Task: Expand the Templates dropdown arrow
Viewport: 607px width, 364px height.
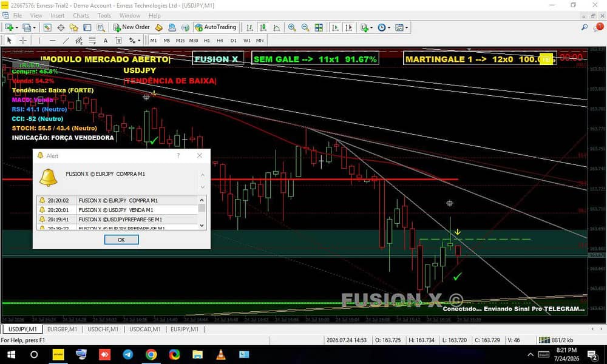Action: pyautogui.click(x=407, y=28)
